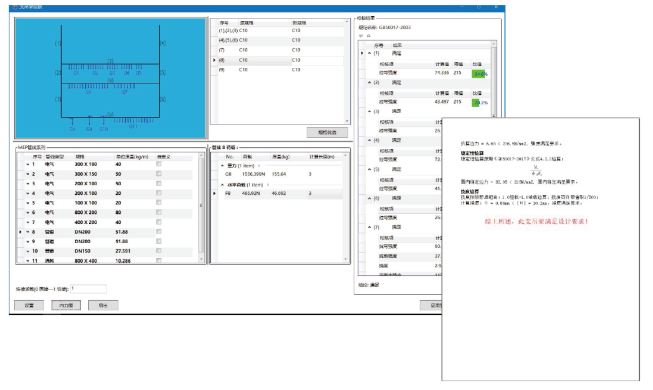Image resolution: width=653 pixels, height=390 pixels.
Task: Open the dropdown arrow beside MEP row number 1
Action: (28, 165)
